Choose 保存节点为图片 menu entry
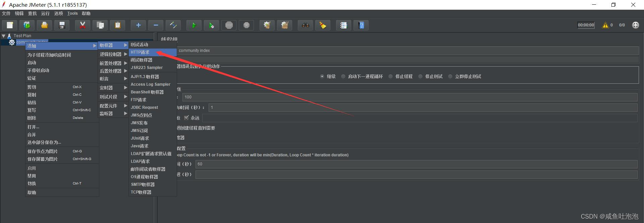This screenshot has width=644, height=223. 62,151
